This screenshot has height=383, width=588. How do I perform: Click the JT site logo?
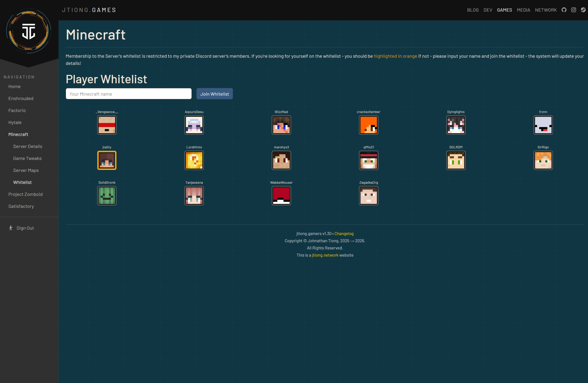pyautogui.click(x=29, y=31)
